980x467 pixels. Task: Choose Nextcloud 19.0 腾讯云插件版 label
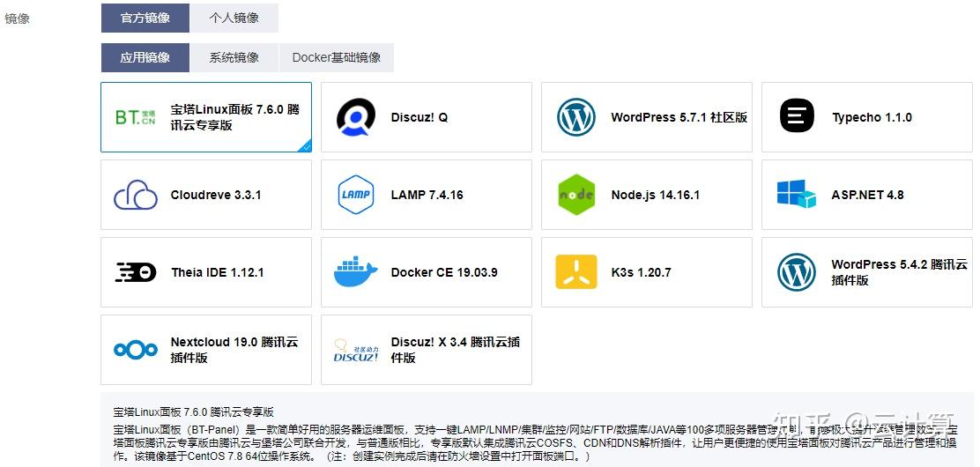(x=234, y=350)
